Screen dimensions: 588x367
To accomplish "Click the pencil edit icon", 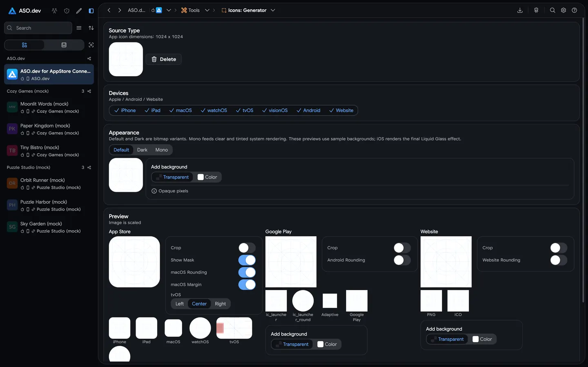I will pyautogui.click(x=79, y=11).
